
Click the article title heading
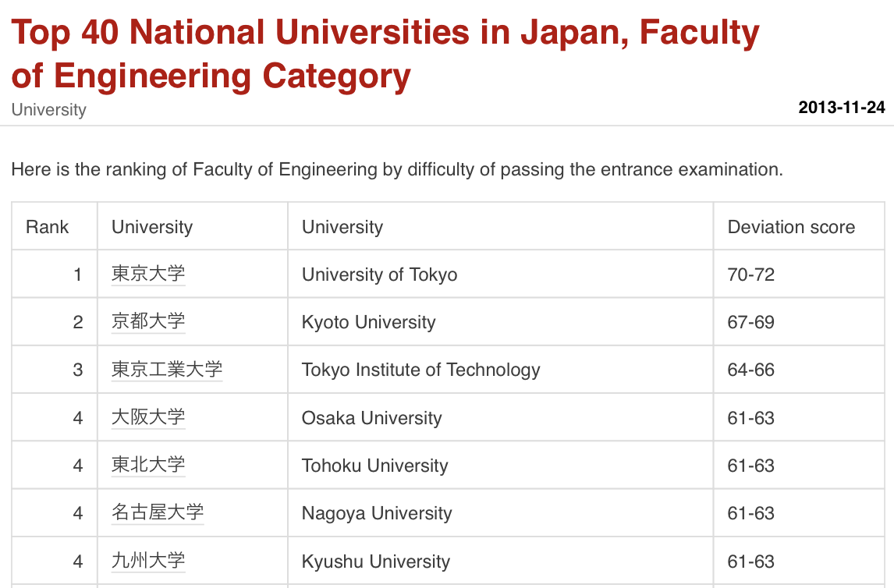pos(385,55)
